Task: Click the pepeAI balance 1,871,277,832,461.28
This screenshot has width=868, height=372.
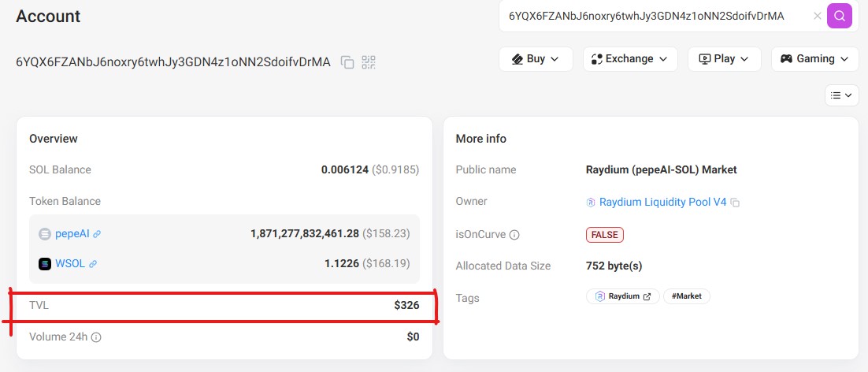Action: pyautogui.click(x=305, y=233)
